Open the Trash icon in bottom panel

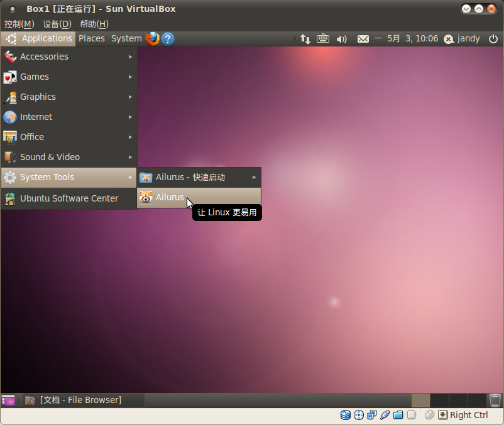(x=495, y=401)
